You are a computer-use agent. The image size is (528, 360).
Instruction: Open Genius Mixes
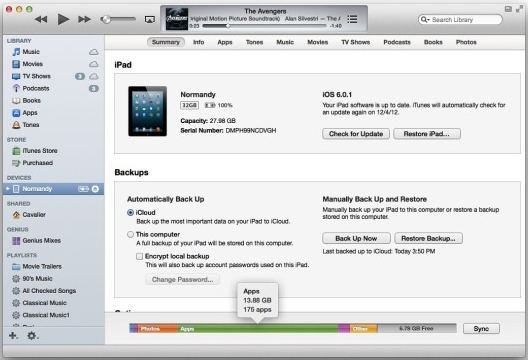click(x=41, y=240)
